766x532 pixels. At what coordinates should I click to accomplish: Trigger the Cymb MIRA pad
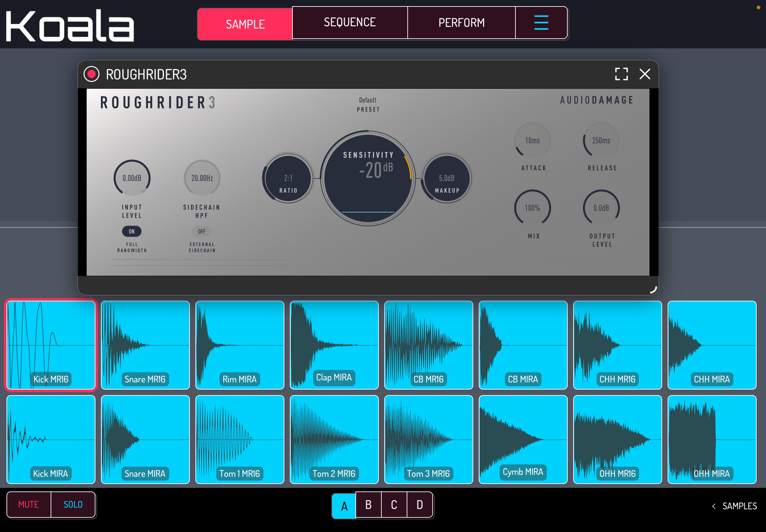click(523, 439)
